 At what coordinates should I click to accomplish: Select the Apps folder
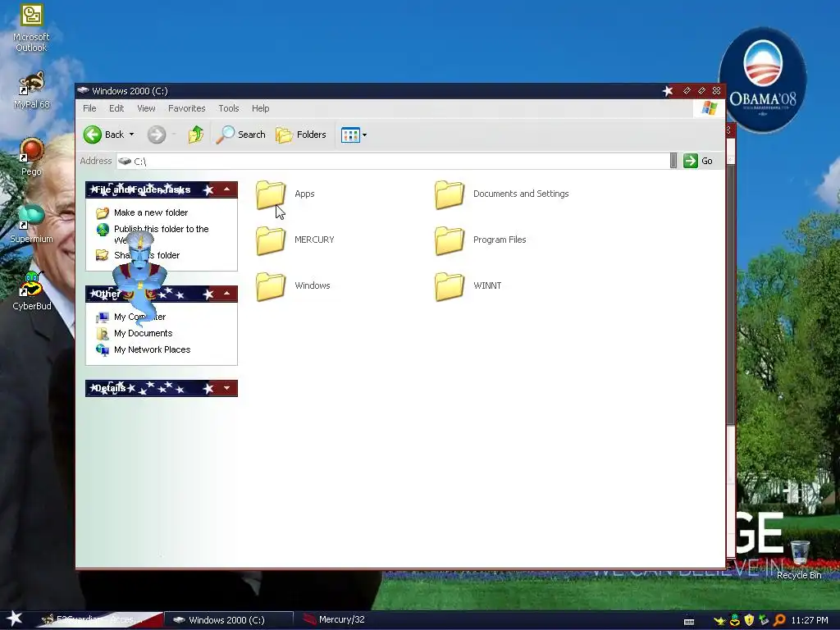click(x=285, y=194)
